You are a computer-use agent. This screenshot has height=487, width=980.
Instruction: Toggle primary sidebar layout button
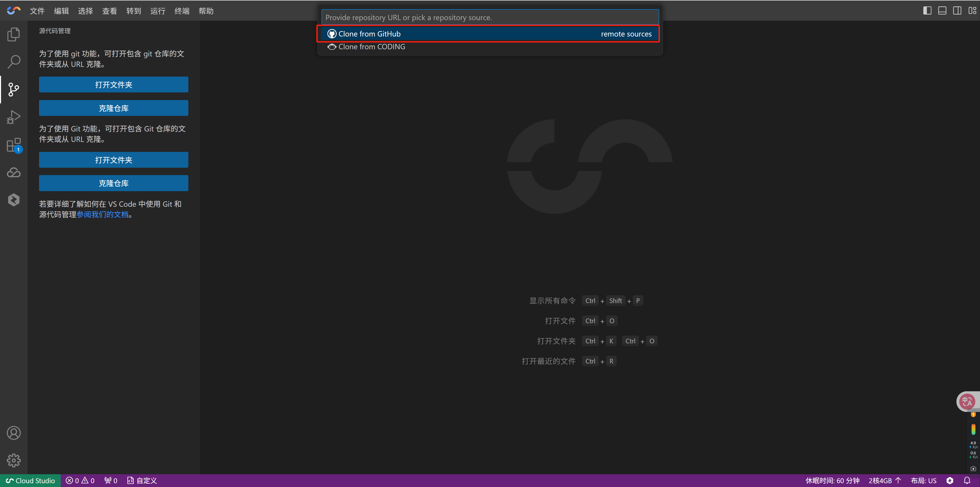click(x=927, y=11)
